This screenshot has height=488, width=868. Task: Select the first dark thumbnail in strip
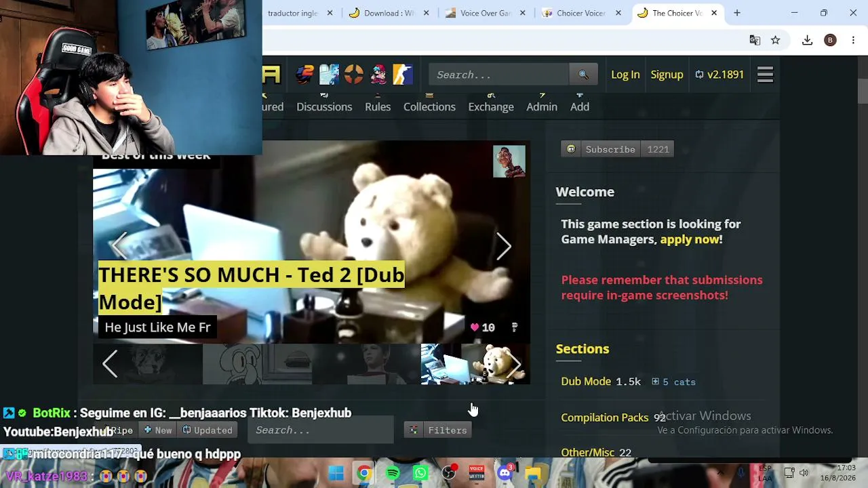pyautogui.click(x=148, y=364)
